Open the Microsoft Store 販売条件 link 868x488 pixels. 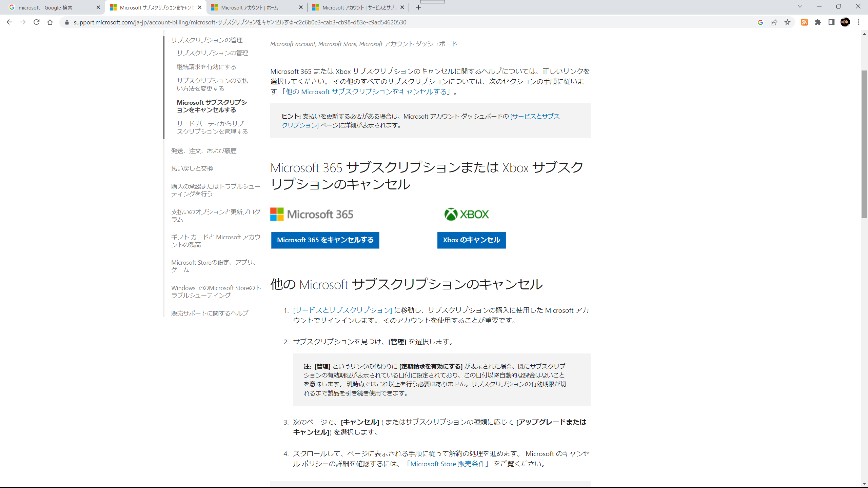pyautogui.click(x=448, y=464)
